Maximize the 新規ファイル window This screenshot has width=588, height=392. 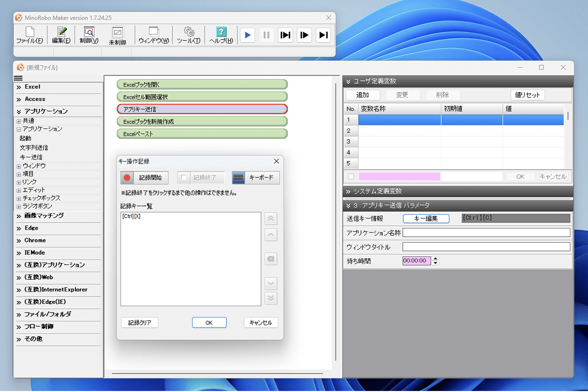pos(541,68)
